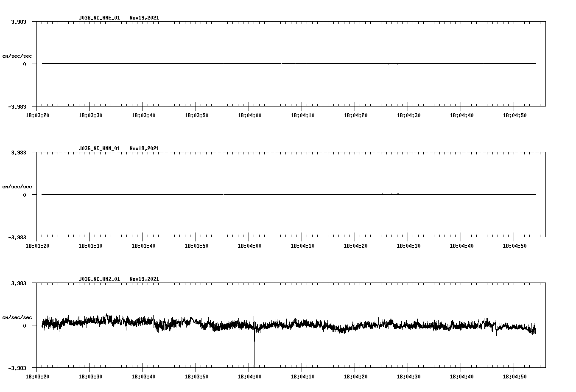Click the 18:04:00 time label under HNE plot
This screenshot has width=576, height=392.
(249, 115)
